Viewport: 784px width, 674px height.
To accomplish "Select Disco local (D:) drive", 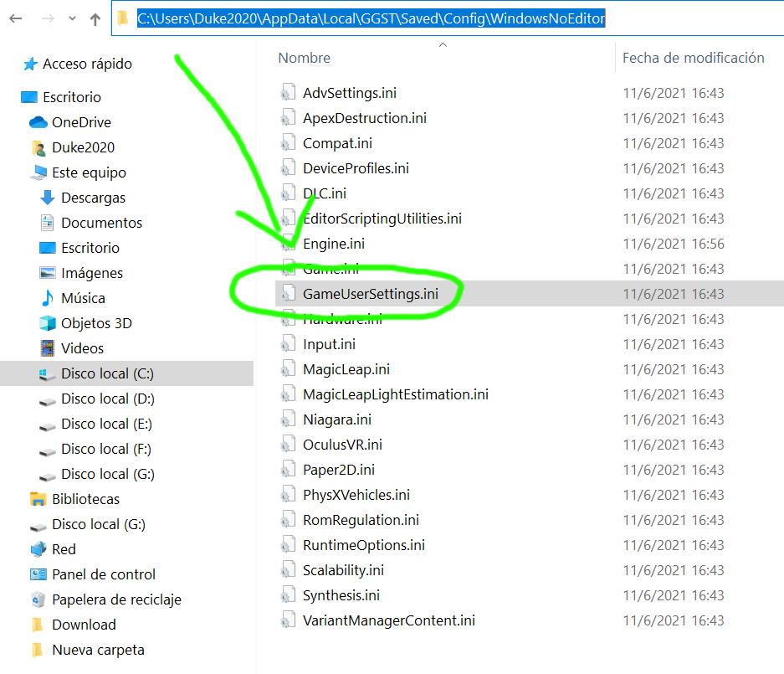I will (107, 399).
